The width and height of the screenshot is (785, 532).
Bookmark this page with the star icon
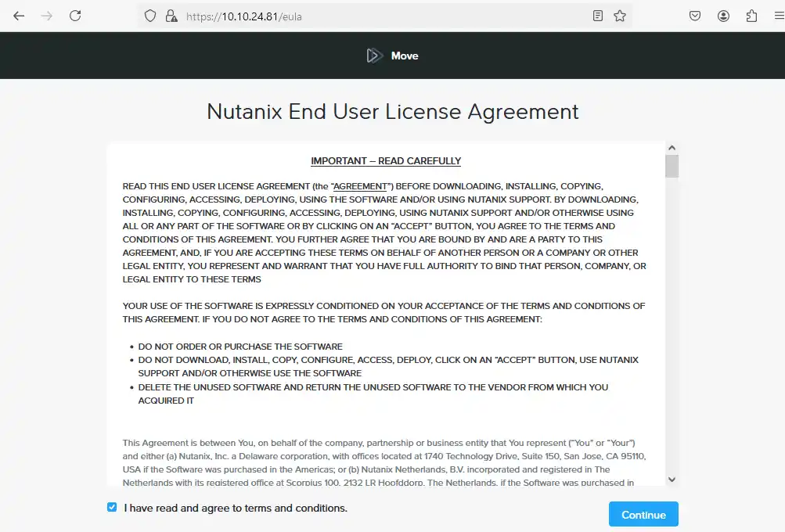pos(620,16)
